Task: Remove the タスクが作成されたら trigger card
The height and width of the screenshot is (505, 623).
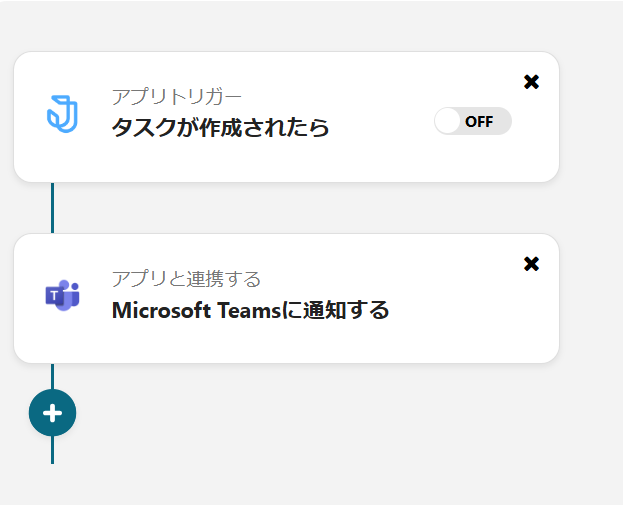Action: click(x=531, y=82)
